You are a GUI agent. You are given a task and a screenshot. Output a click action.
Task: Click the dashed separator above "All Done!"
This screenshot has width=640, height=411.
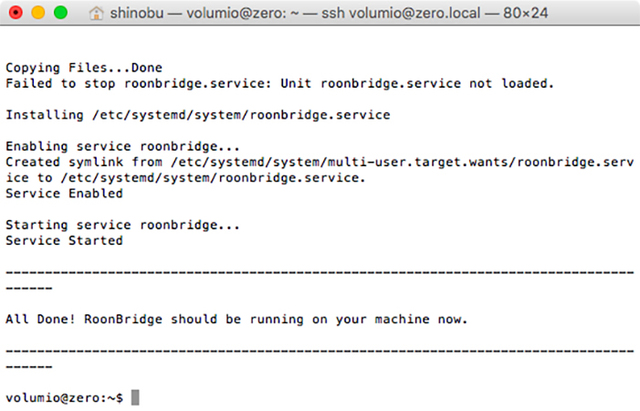(x=319, y=272)
